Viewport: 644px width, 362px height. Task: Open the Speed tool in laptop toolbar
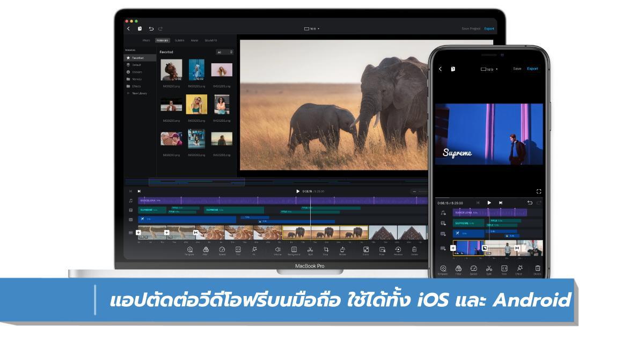click(222, 249)
